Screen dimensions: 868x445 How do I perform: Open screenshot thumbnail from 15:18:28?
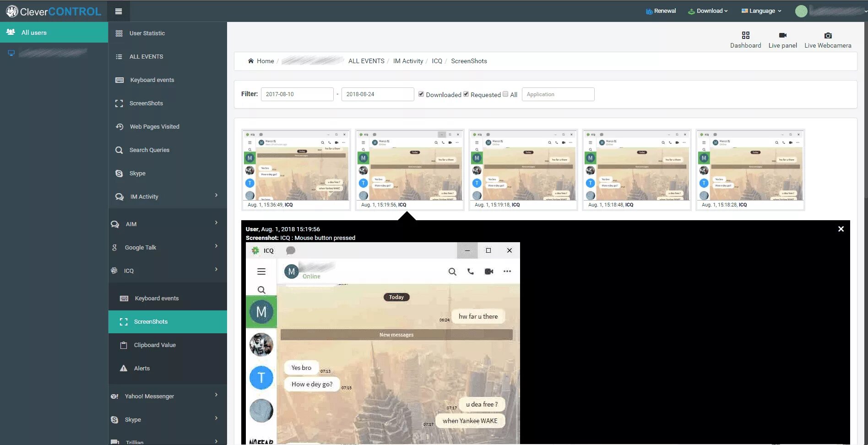[x=750, y=170]
